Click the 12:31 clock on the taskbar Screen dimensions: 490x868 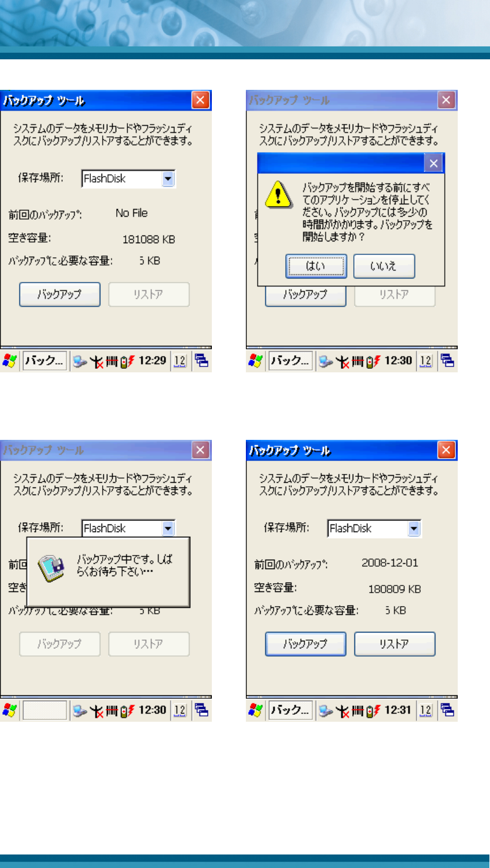(398, 711)
